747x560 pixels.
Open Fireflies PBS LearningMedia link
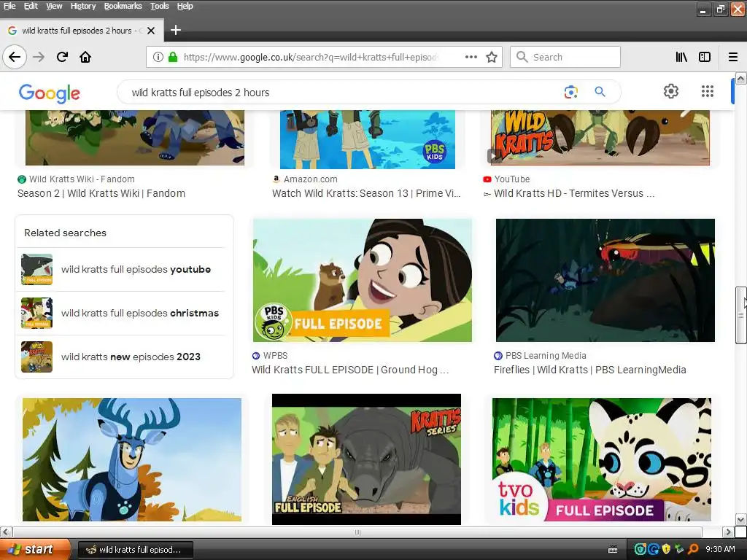pyautogui.click(x=589, y=370)
